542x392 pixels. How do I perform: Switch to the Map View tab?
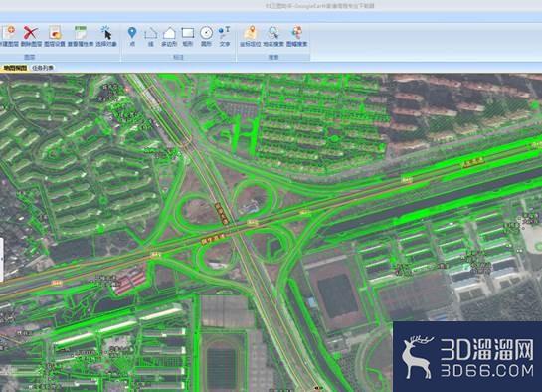[14, 68]
